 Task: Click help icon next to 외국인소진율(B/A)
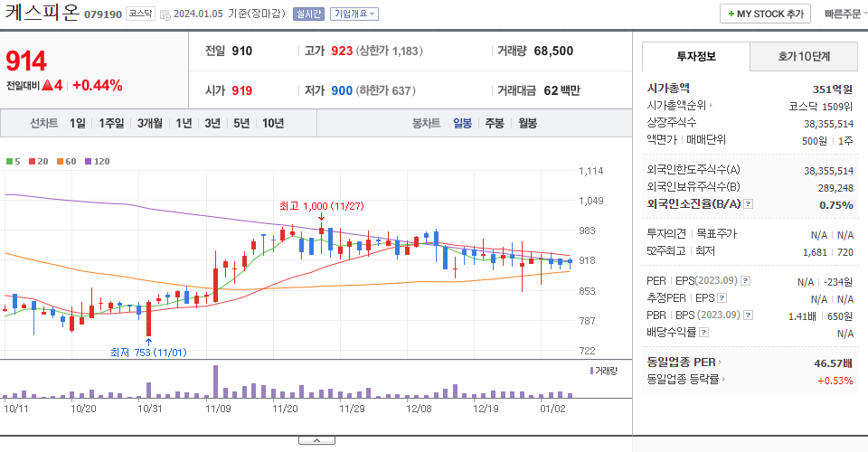(x=748, y=204)
